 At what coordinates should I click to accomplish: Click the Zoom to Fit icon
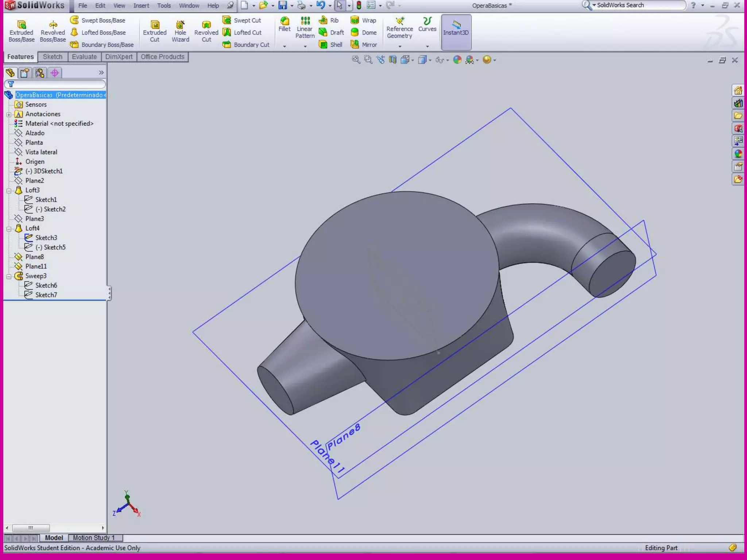coord(356,60)
